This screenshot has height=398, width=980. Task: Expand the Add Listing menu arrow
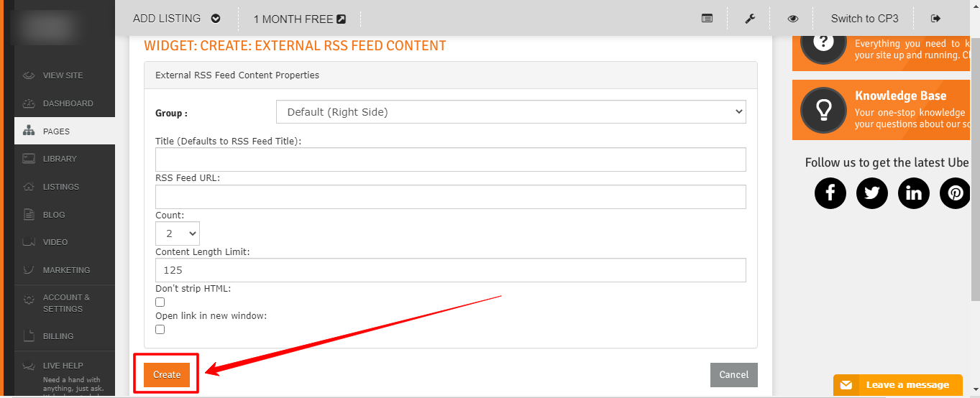coord(216,19)
